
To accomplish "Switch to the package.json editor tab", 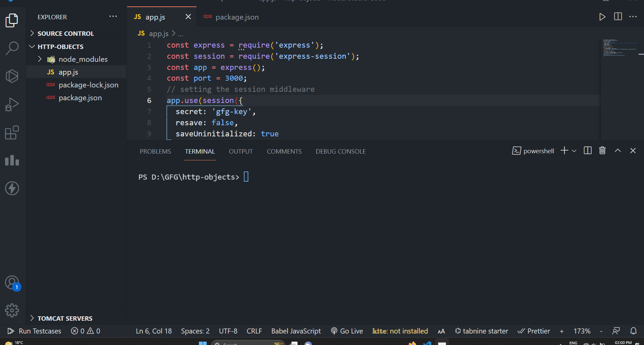I will click(237, 17).
